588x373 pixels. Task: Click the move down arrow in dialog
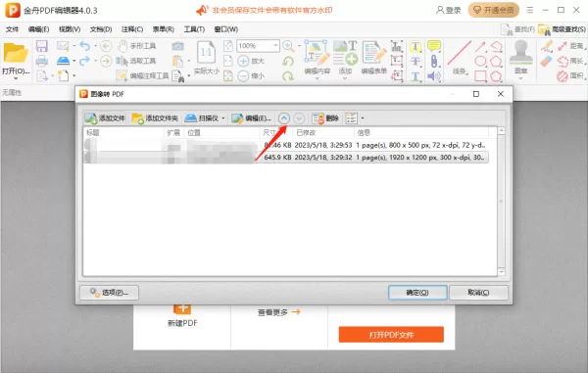(299, 118)
